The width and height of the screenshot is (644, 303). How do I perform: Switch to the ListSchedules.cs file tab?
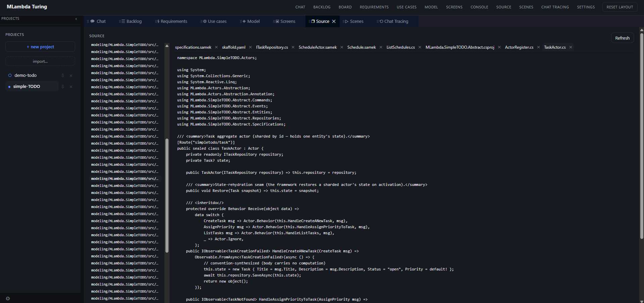[x=401, y=47]
